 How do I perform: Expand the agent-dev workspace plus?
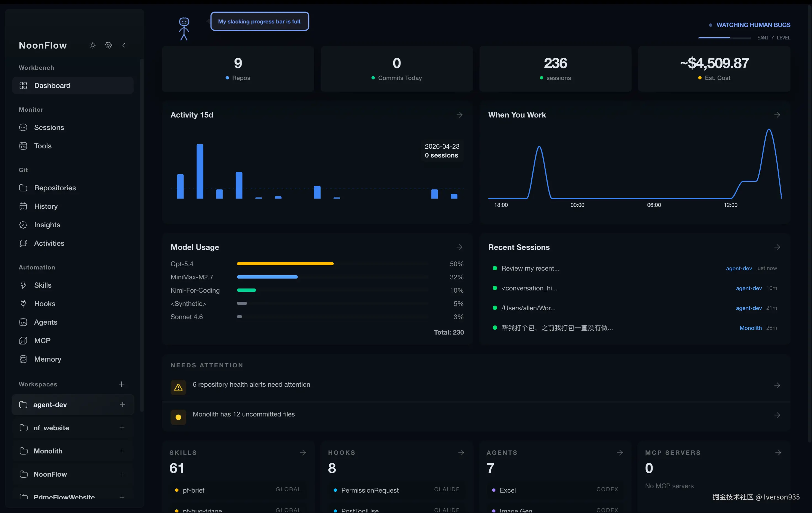pyautogui.click(x=122, y=404)
